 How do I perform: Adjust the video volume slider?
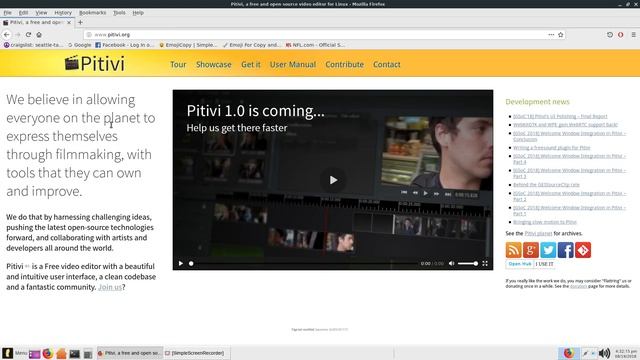click(x=468, y=264)
